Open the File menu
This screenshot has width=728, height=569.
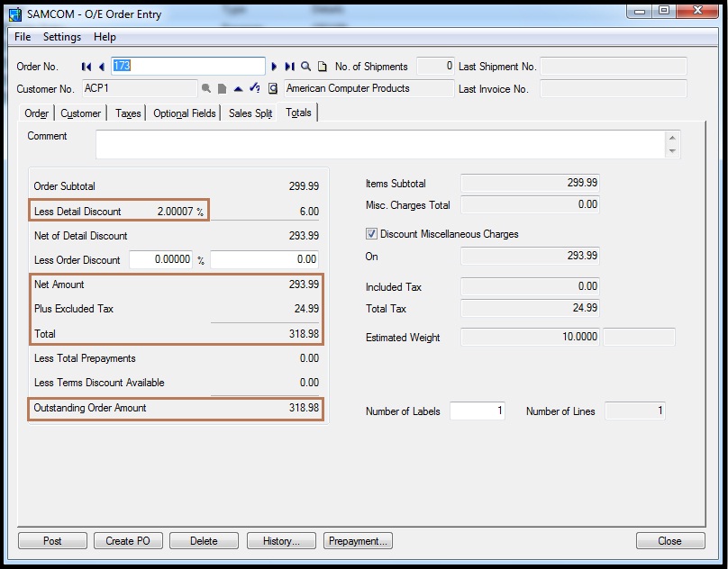[x=23, y=37]
